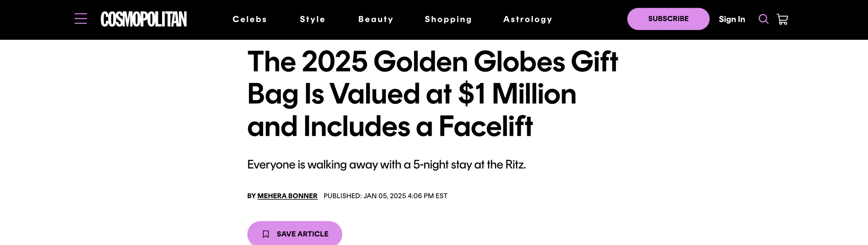Open the Style section

click(312, 19)
